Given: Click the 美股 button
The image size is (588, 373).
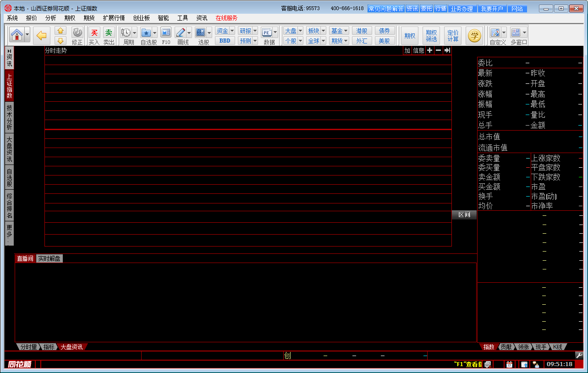Looking at the screenshot, I should (x=385, y=41).
